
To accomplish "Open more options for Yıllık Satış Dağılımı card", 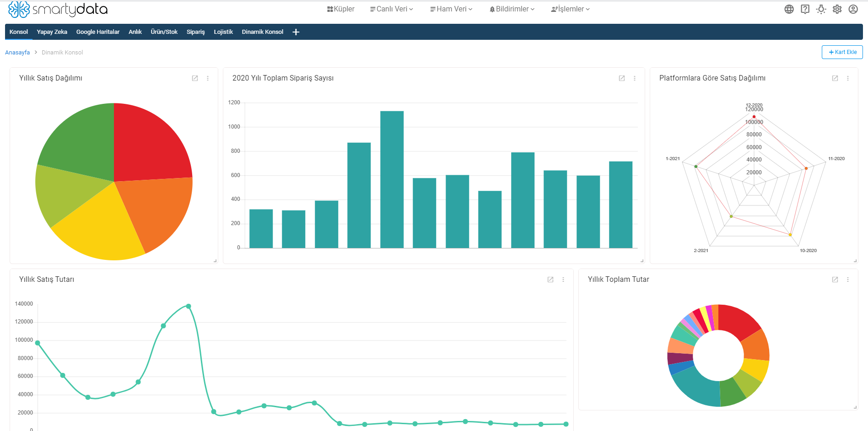I will pyautogui.click(x=208, y=78).
